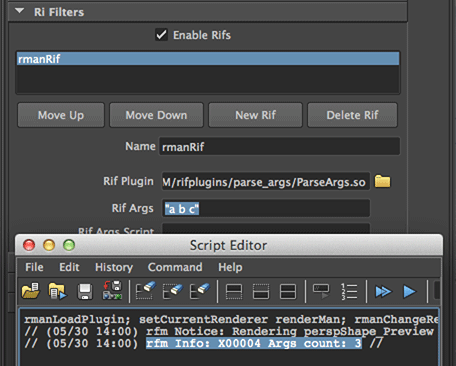Open the Script Editor File menu
Screen dimensions: 456x366
tap(34, 267)
